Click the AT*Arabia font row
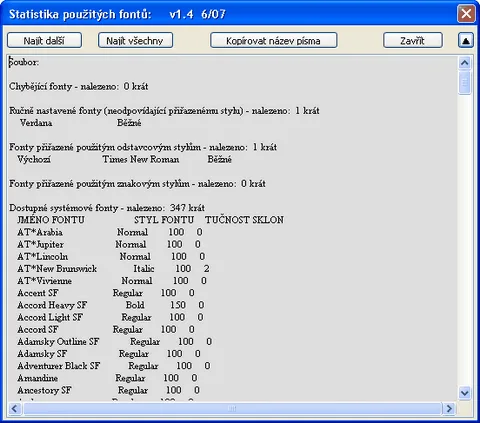The image size is (480, 423). [110, 232]
